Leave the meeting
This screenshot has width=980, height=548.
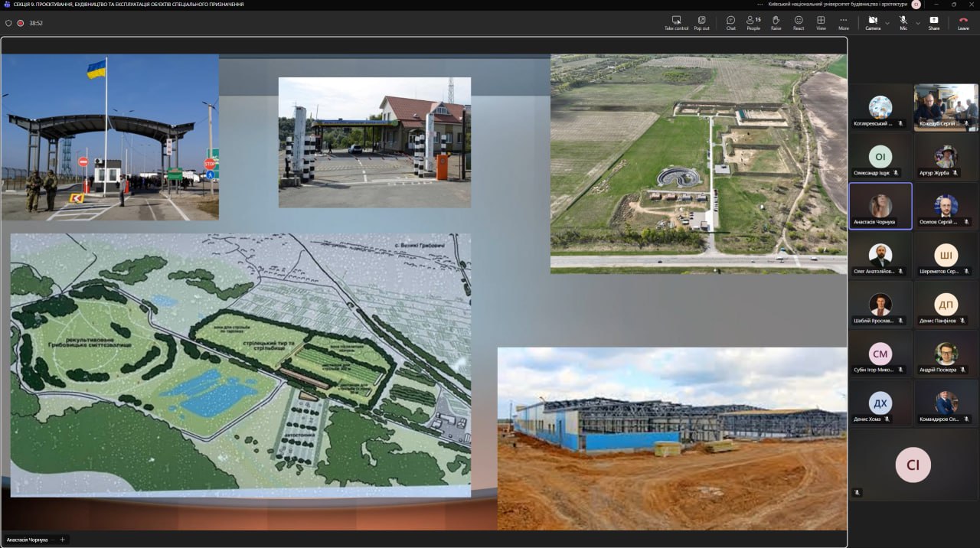[x=963, y=23]
